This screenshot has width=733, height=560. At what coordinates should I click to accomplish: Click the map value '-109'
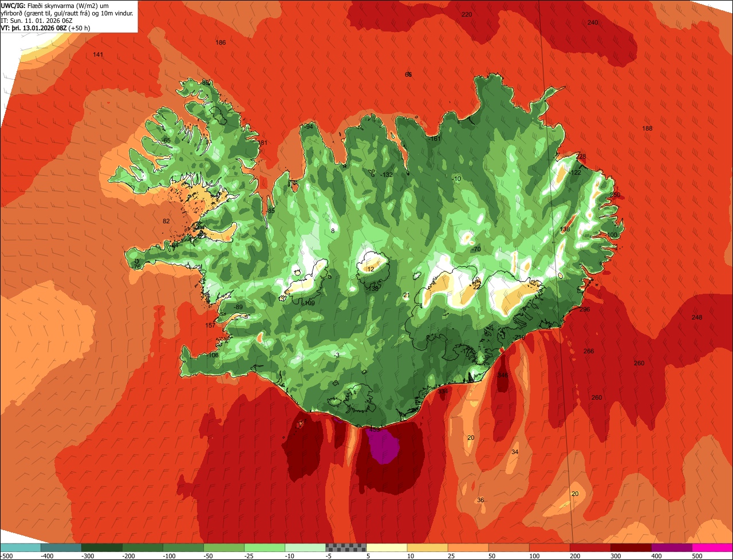[308, 303]
